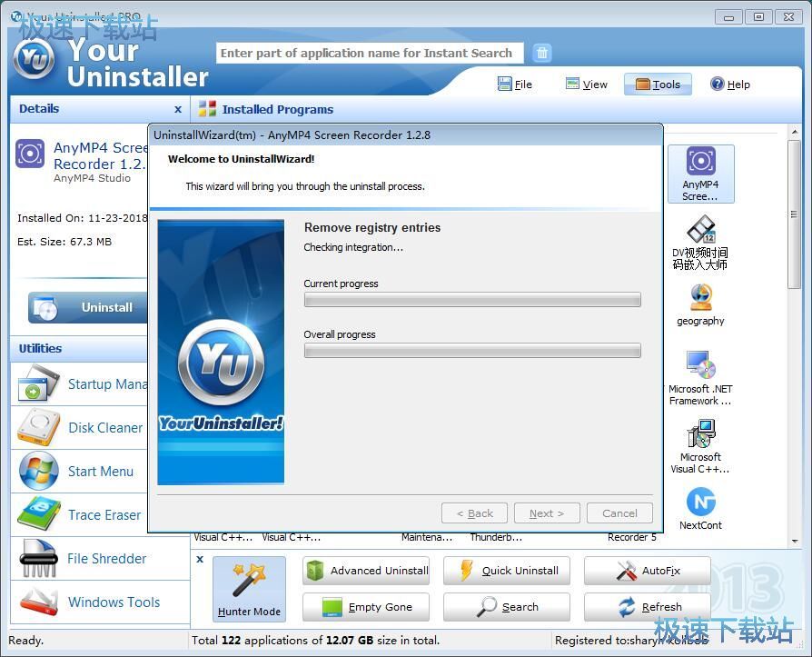Click the 'Est. Size: 67.3 MB' text

64,242
